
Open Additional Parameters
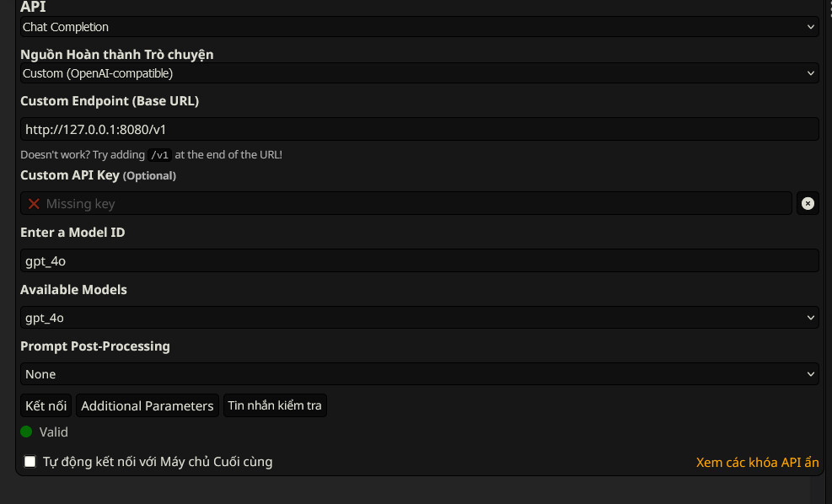click(148, 406)
